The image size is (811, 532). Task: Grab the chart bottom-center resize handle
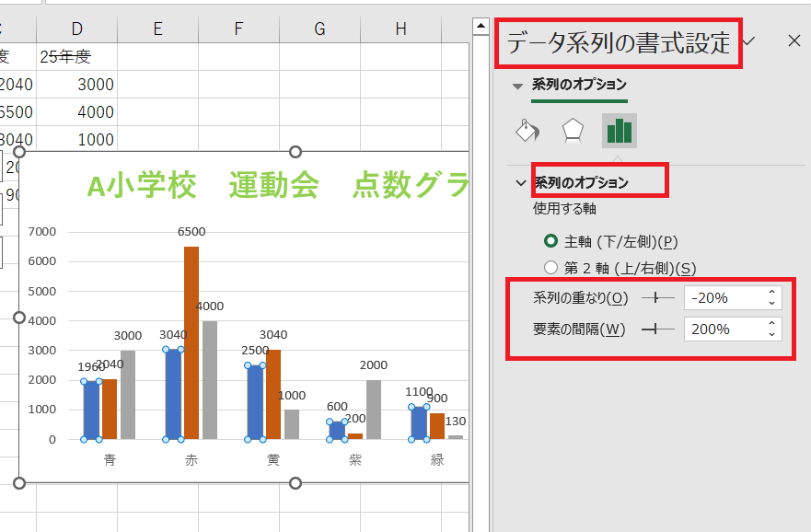[x=295, y=483]
